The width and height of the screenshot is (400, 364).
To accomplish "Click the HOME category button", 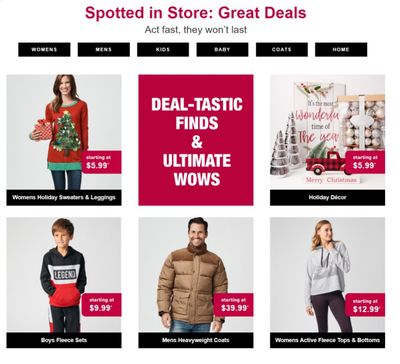I will click(x=341, y=49).
